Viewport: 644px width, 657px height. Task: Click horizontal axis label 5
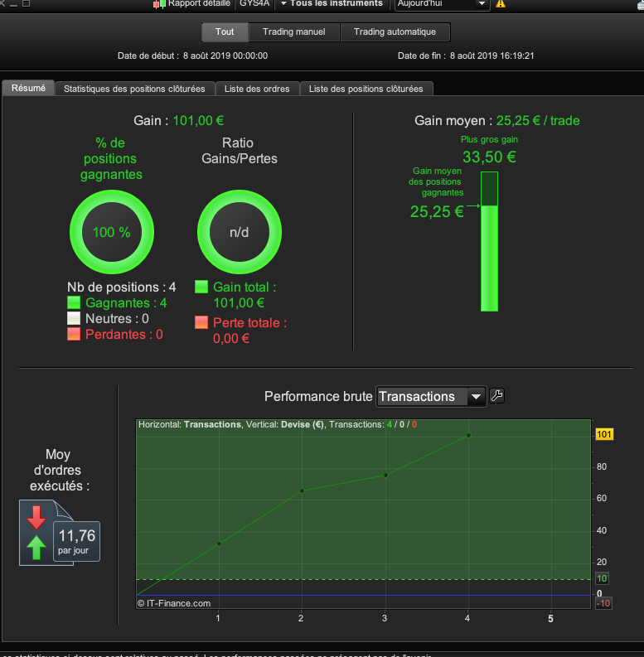click(x=550, y=618)
